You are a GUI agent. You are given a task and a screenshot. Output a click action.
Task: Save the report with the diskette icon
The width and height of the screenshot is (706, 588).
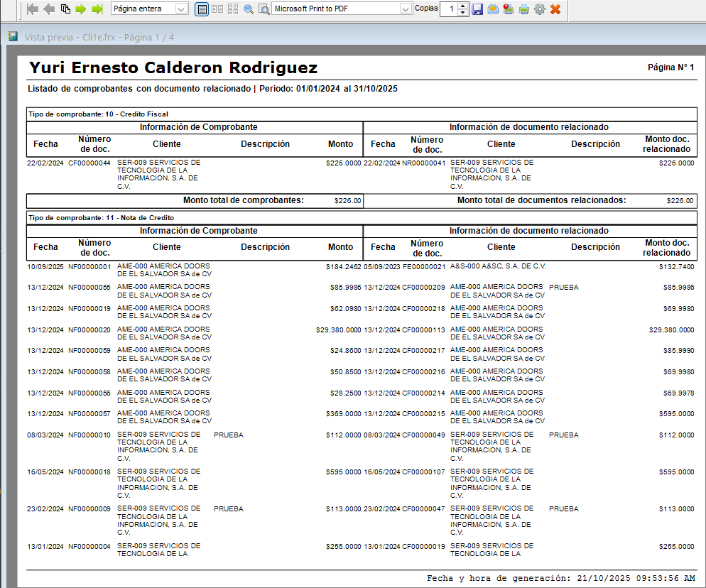point(477,9)
